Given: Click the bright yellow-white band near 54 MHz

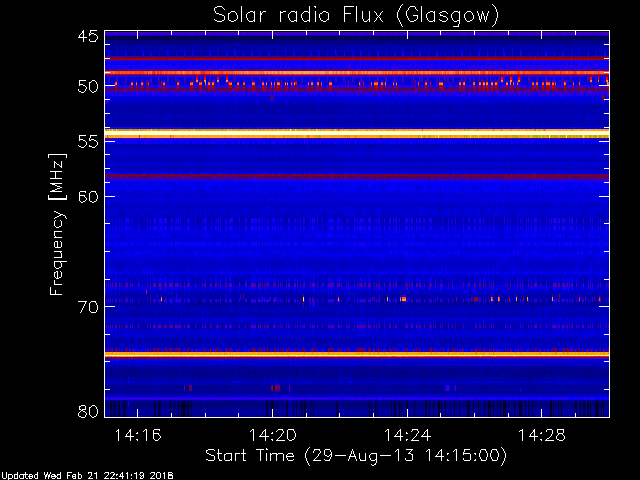Looking at the screenshot, I should (357, 134).
